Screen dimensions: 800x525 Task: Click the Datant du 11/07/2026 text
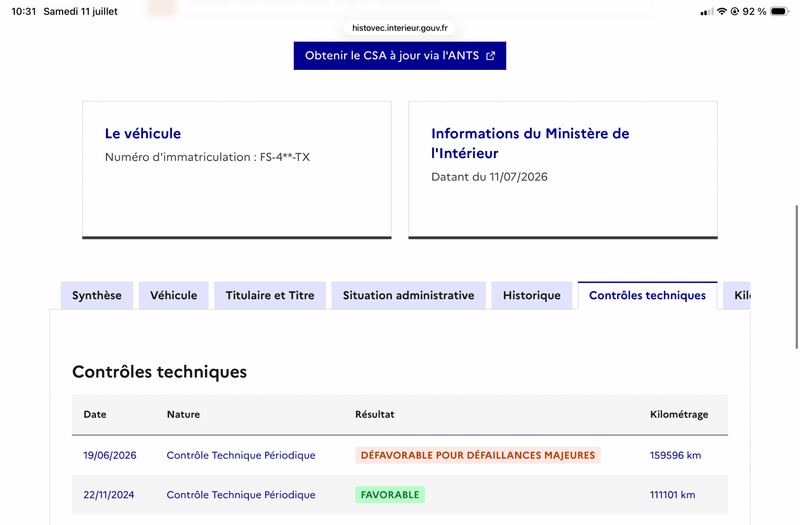pos(489,177)
